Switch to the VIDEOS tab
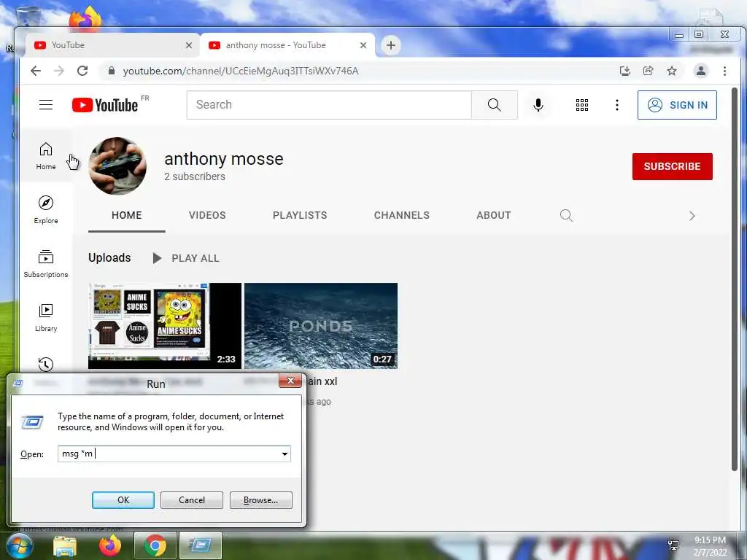Screen dimensions: 747x560 (x=207, y=215)
